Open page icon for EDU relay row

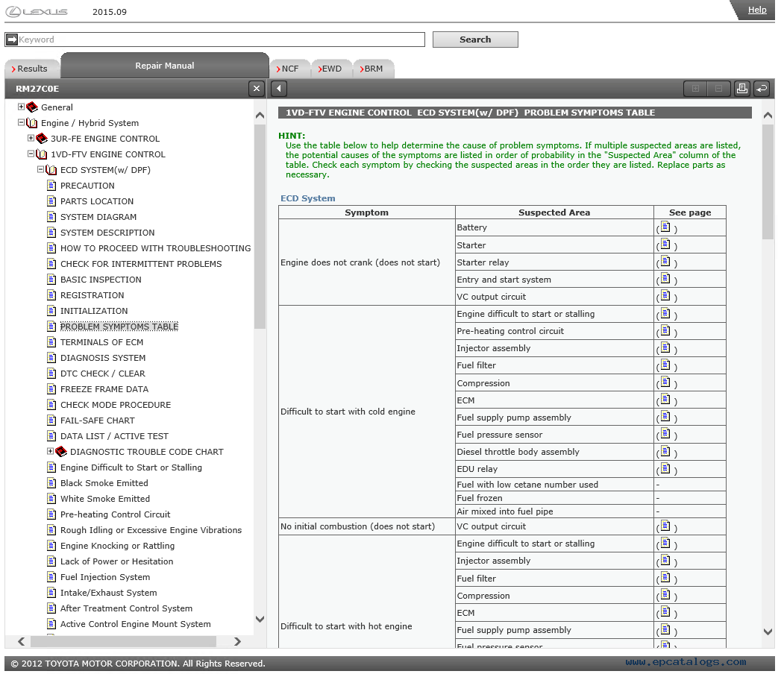point(665,468)
